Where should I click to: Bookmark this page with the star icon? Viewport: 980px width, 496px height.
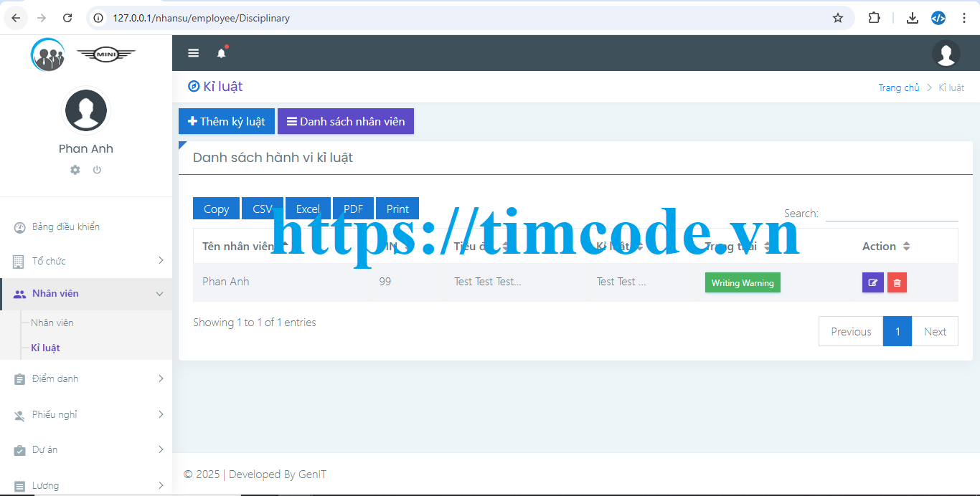click(x=838, y=18)
